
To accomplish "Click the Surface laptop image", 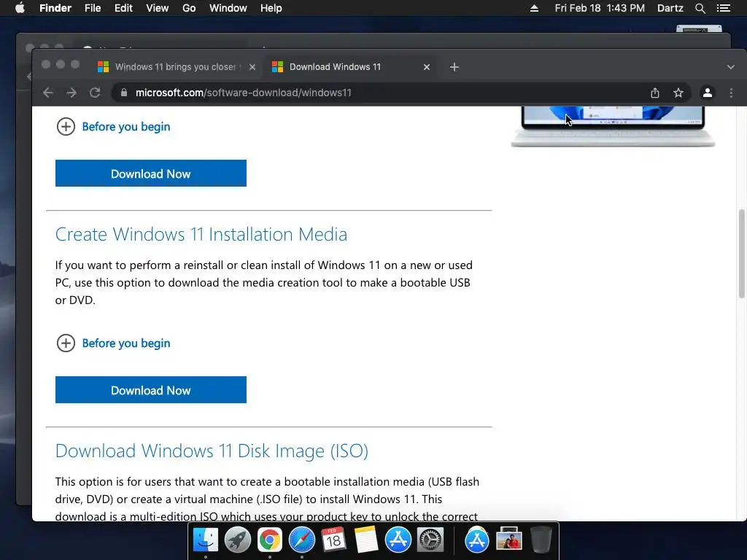I will coord(613,126).
